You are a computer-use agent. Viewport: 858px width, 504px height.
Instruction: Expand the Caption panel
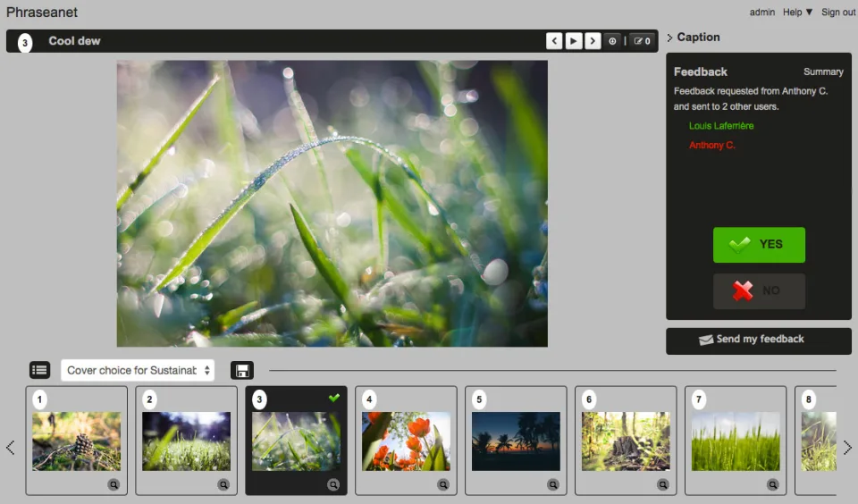[x=694, y=38]
